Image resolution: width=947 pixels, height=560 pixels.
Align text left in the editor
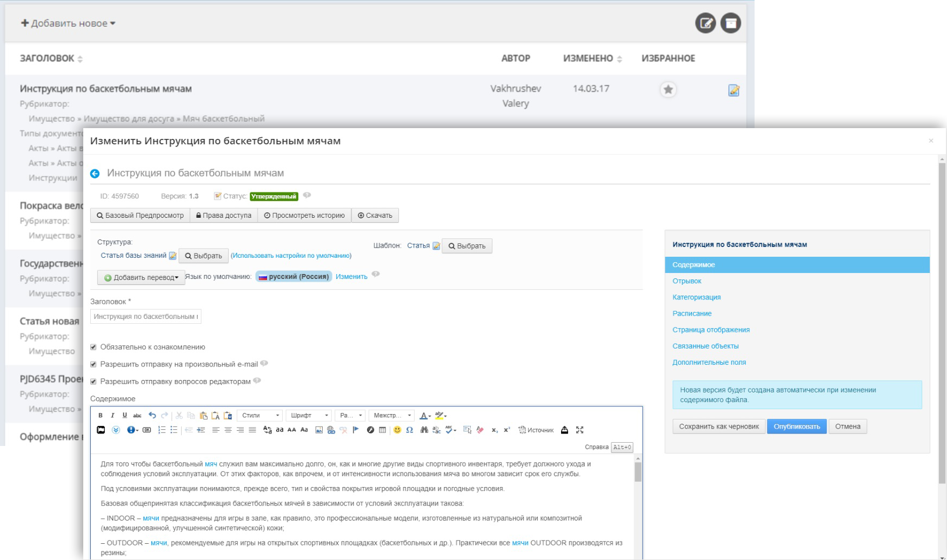pyautogui.click(x=216, y=430)
